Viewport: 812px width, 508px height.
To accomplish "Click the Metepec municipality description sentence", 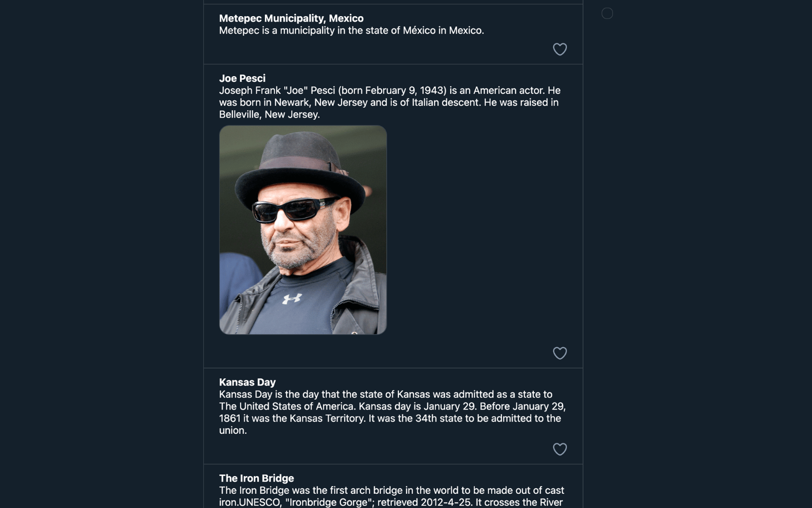I will [351, 30].
